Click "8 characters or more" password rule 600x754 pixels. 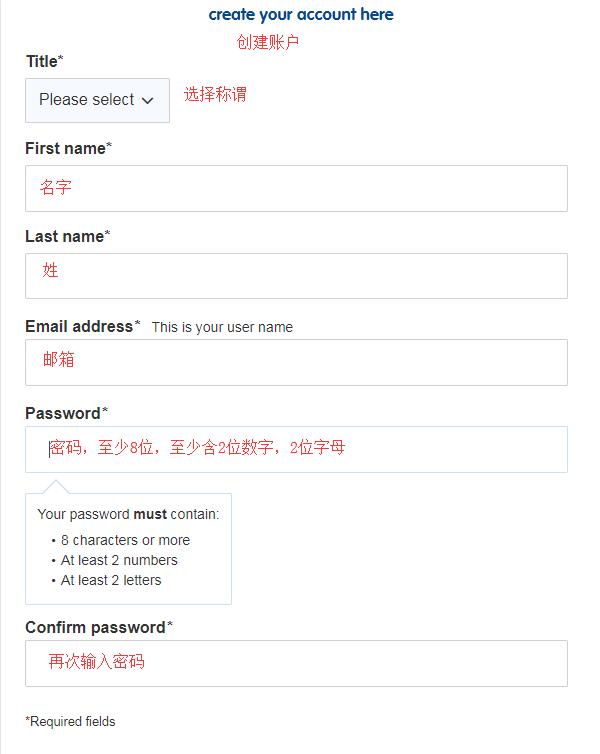click(125, 540)
